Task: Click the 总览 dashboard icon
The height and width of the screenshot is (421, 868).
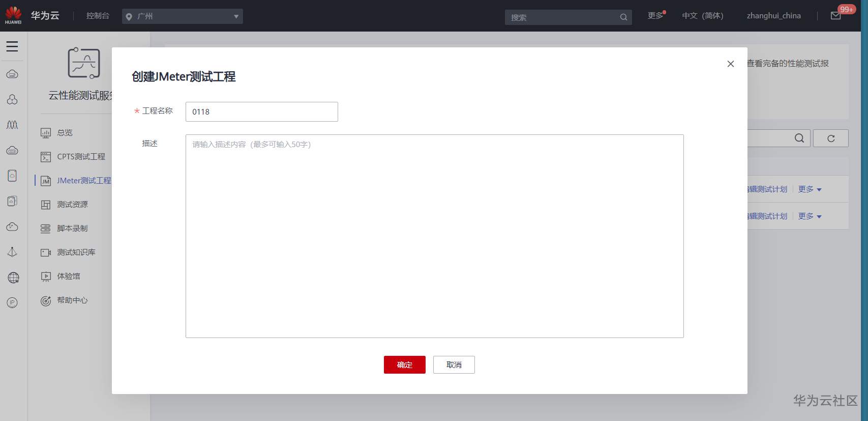Action: (x=46, y=133)
